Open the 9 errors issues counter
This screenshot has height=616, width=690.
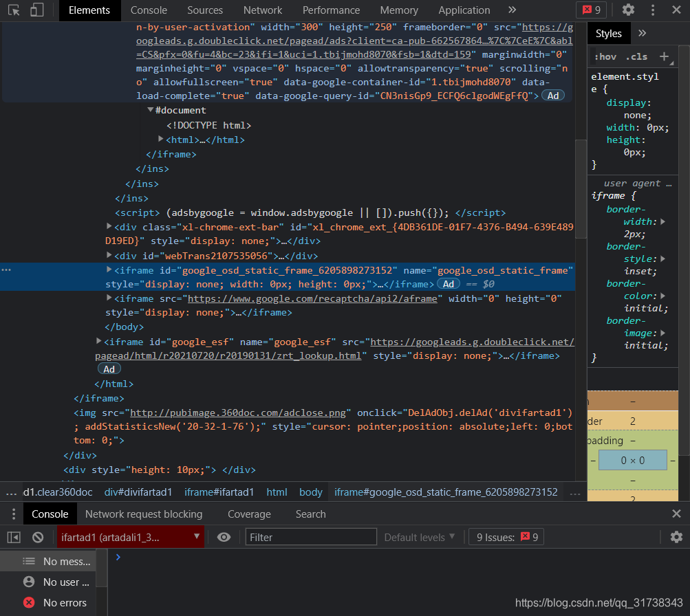click(592, 10)
